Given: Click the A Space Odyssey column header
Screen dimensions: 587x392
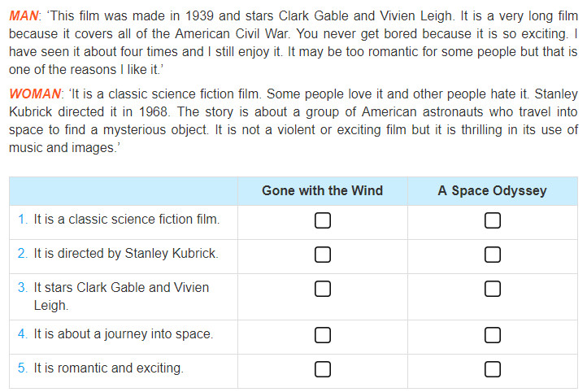Looking at the screenshot, I should coord(493,190).
